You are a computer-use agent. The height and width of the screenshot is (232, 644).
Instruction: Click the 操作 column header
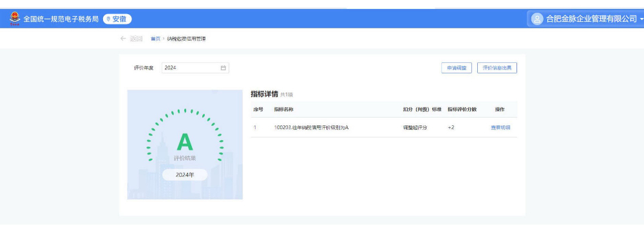point(500,109)
